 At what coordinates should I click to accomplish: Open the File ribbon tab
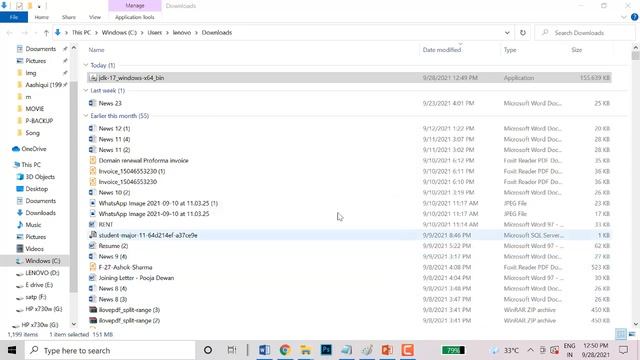(14, 17)
